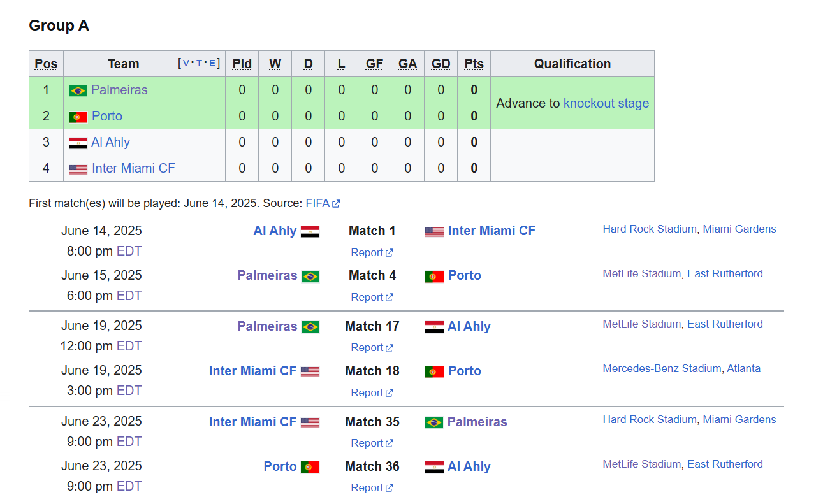The width and height of the screenshot is (816, 504).
Task: Click the Pts column header abbreviation
Action: tap(474, 64)
